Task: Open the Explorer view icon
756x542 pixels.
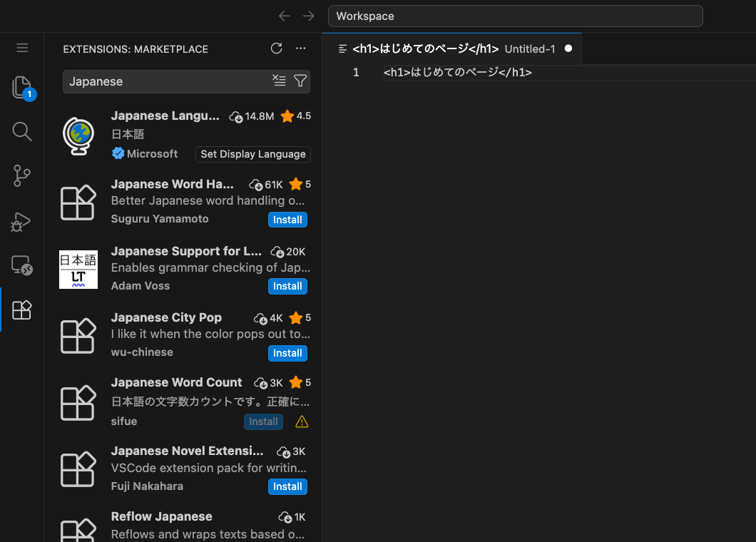Action: pos(22,88)
